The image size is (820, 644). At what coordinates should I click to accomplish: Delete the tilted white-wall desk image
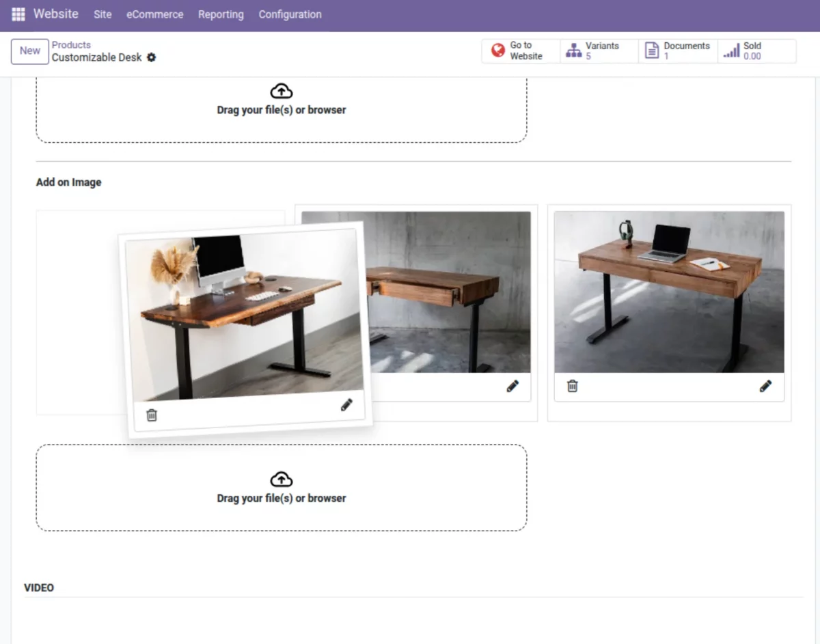tap(152, 415)
